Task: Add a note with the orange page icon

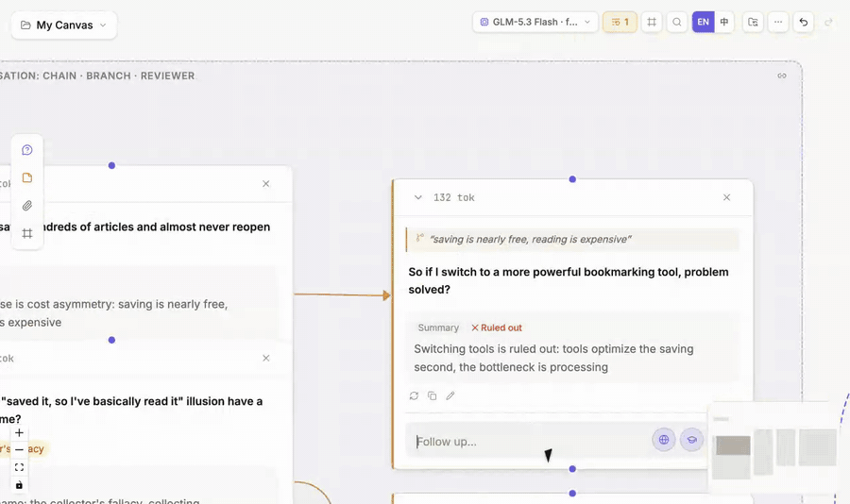Action: [x=27, y=177]
